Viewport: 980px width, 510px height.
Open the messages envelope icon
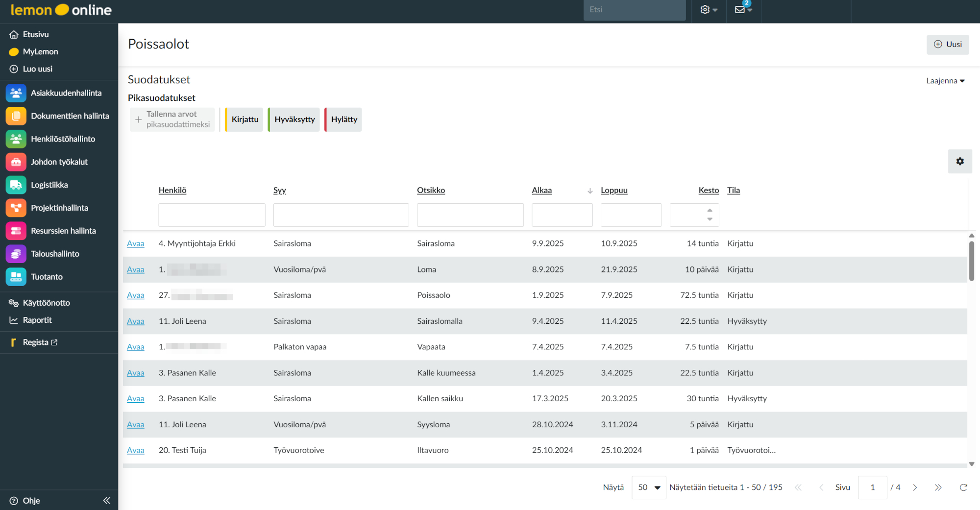pyautogui.click(x=740, y=10)
